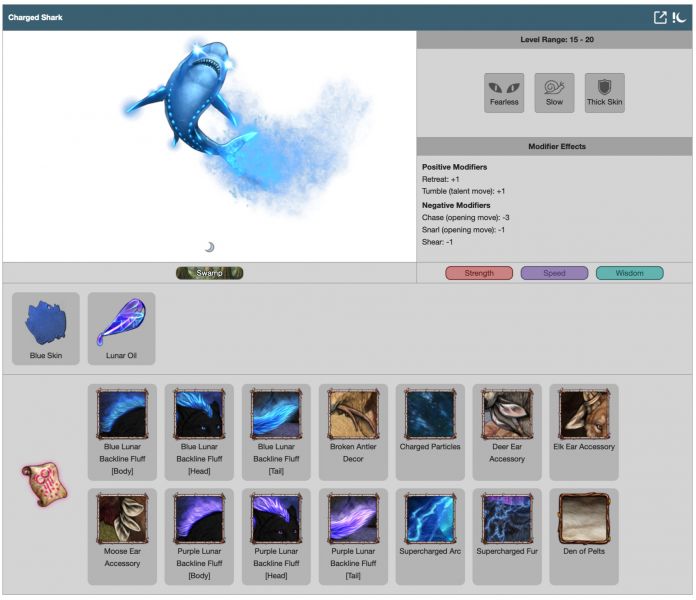
Task: Click the Fearless personality trait icon
Action: (x=504, y=92)
